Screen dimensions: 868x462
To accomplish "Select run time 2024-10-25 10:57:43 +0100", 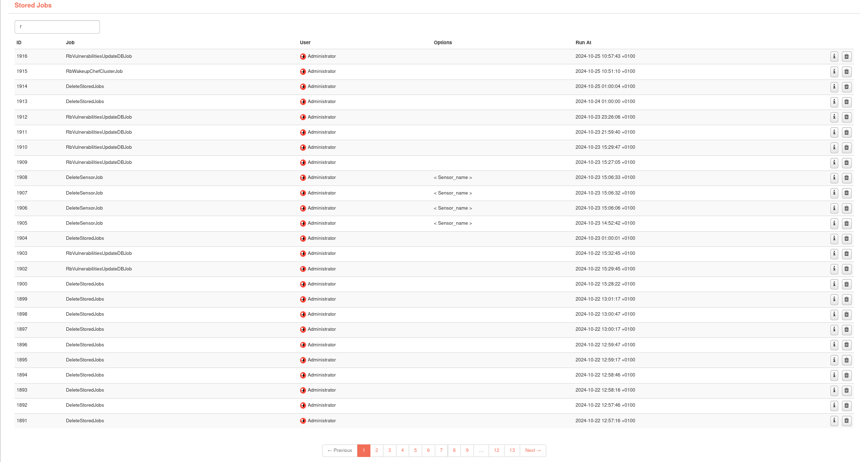I will [x=605, y=56].
